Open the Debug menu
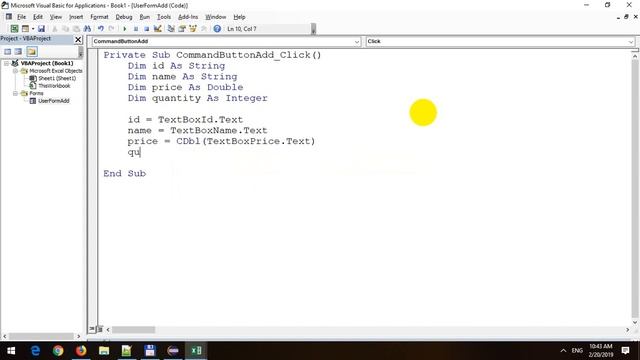The image size is (640, 360). pos(124,17)
